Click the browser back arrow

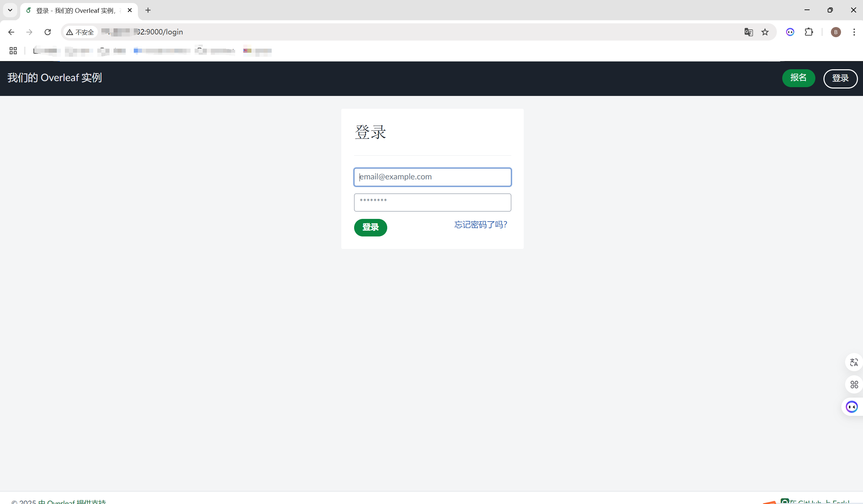coord(11,32)
